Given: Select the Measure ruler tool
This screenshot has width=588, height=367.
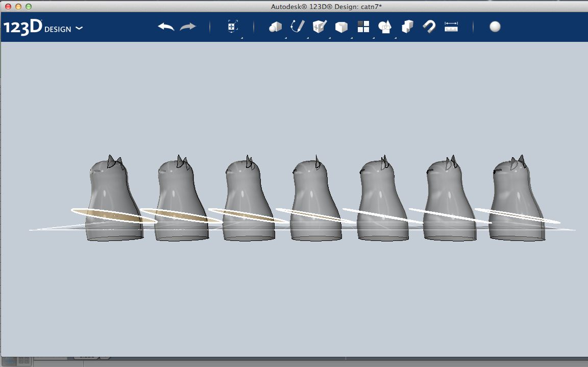Looking at the screenshot, I should coord(451,27).
